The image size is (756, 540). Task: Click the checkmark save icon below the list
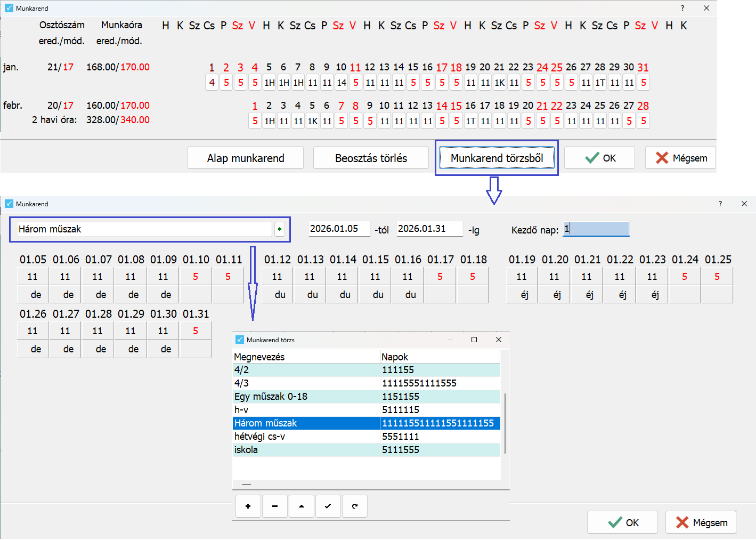coord(328,506)
